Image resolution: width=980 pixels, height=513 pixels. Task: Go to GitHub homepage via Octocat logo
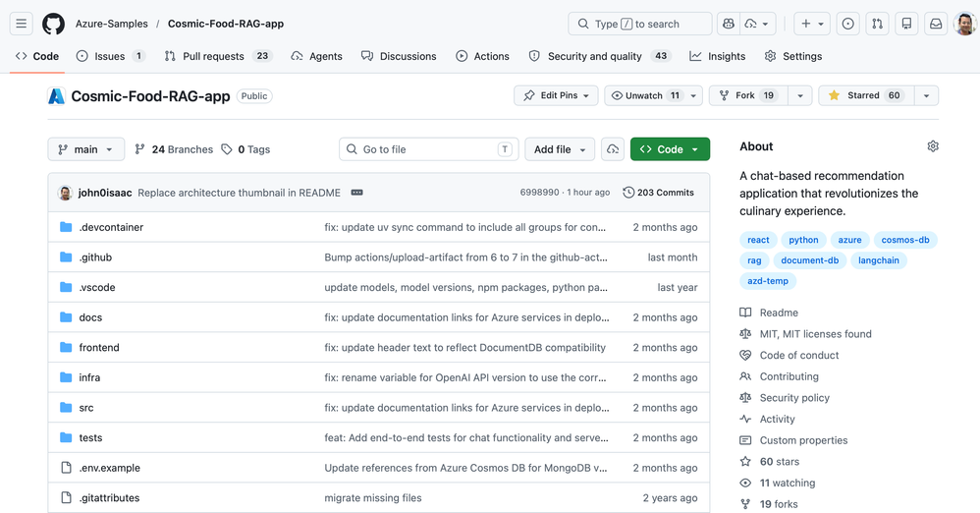tap(53, 24)
